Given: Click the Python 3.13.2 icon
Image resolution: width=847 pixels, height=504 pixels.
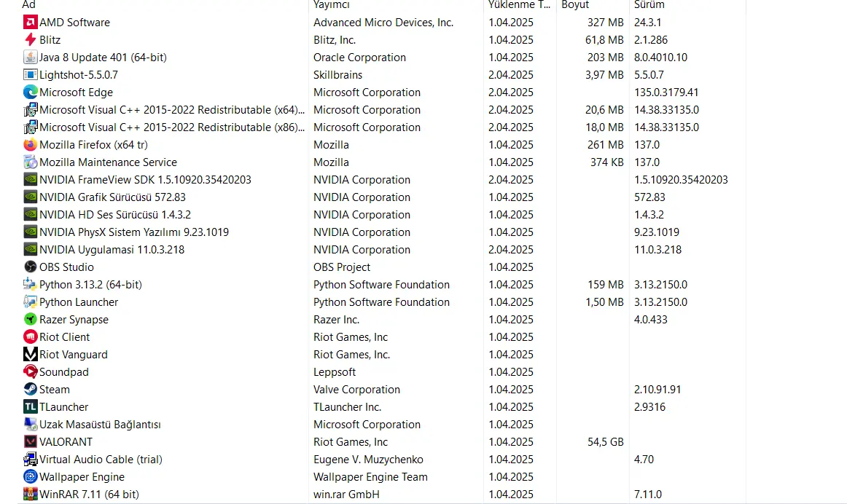Looking at the screenshot, I should (31, 284).
